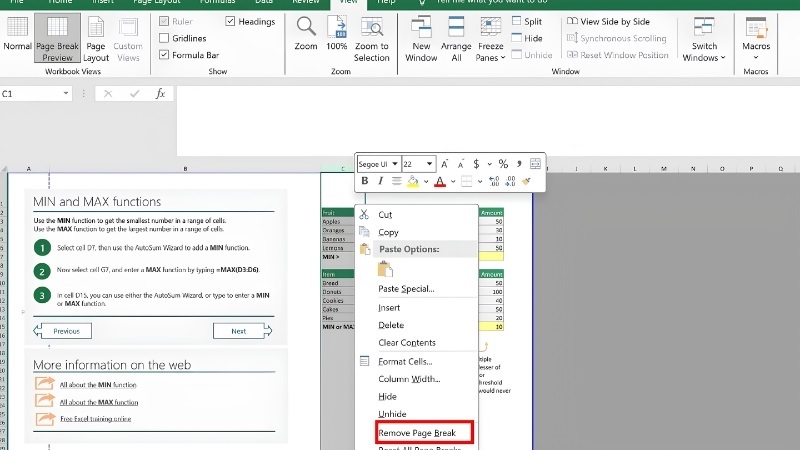Viewport: 800px width, 450px height.
Task: Open Page Layout view
Action: (x=96, y=38)
